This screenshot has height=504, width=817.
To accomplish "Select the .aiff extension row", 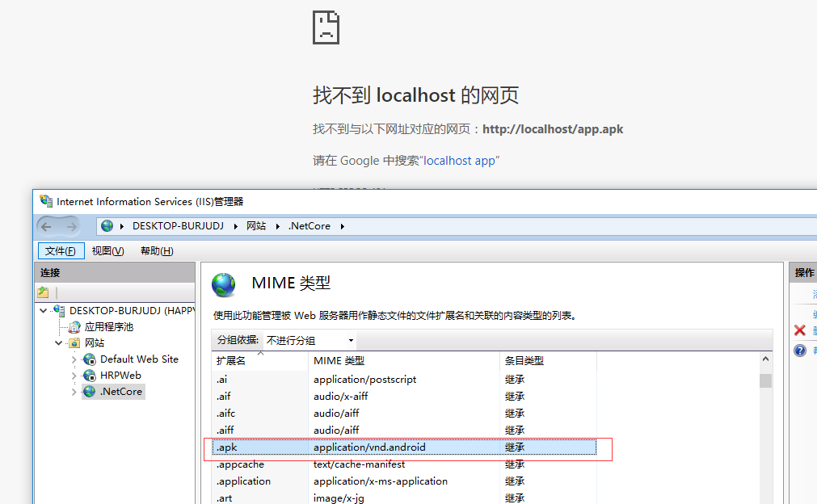I will (x=404, y=430).
